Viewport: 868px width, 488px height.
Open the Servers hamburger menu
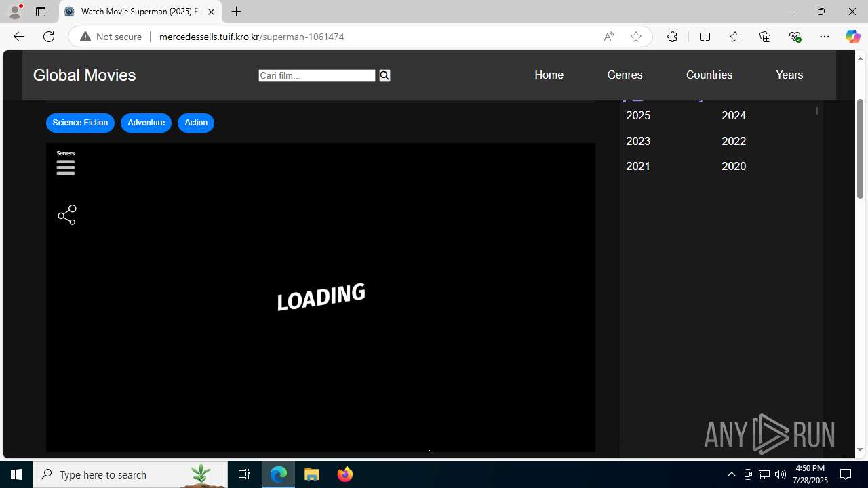[x=66, y=167]
